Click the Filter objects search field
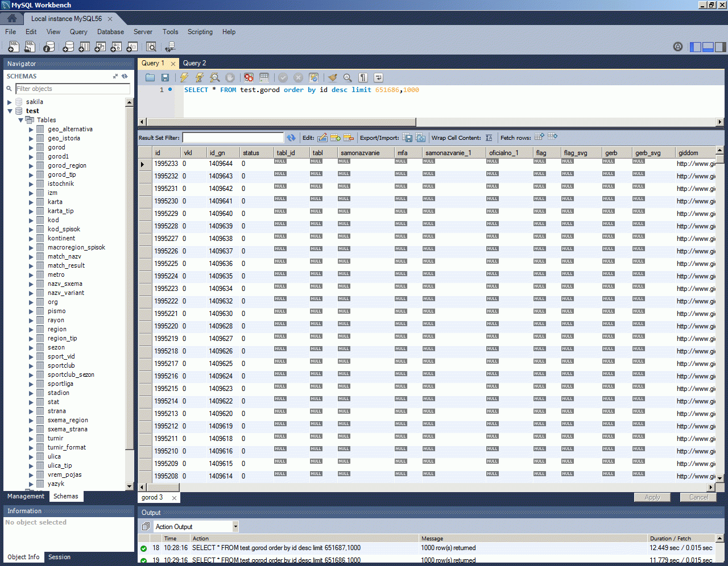This screenshot has height=566, width=728. click(73, 89)
